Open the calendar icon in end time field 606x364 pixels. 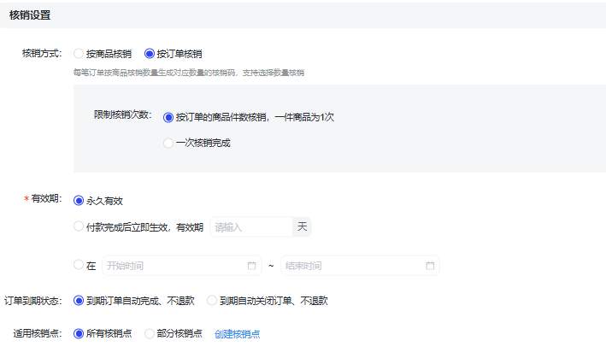point(430,266)
